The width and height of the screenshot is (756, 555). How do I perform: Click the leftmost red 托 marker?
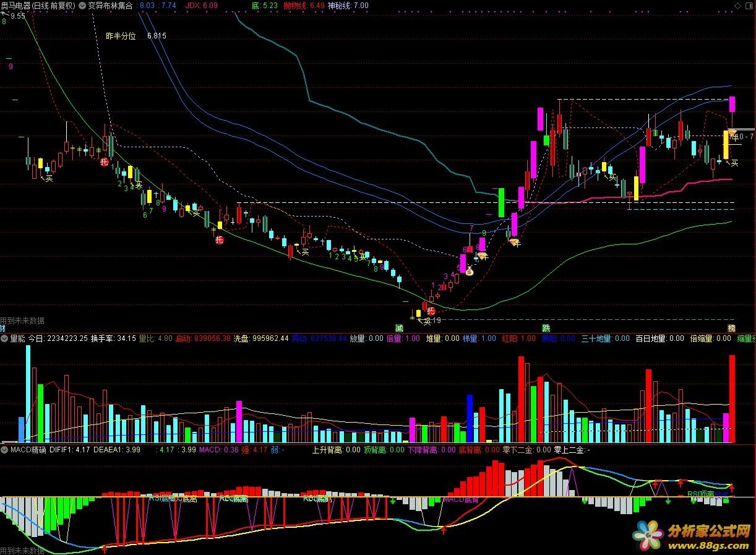click(105, 162)
